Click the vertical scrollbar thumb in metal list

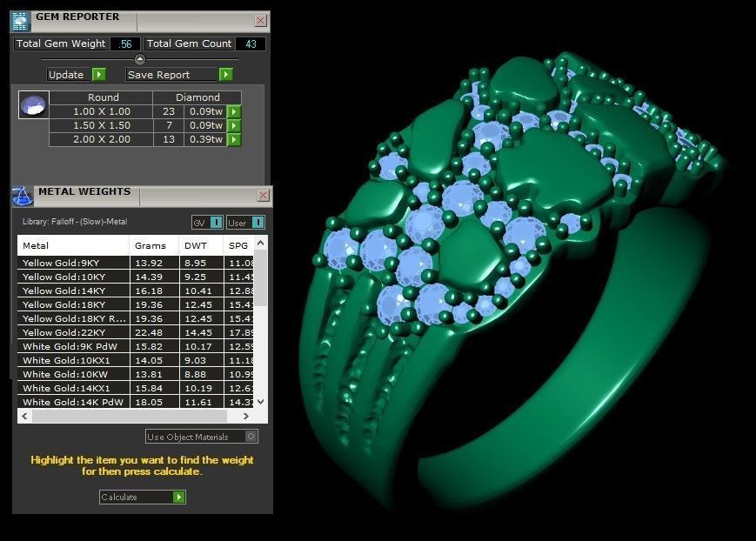click(x=260, y=277)
